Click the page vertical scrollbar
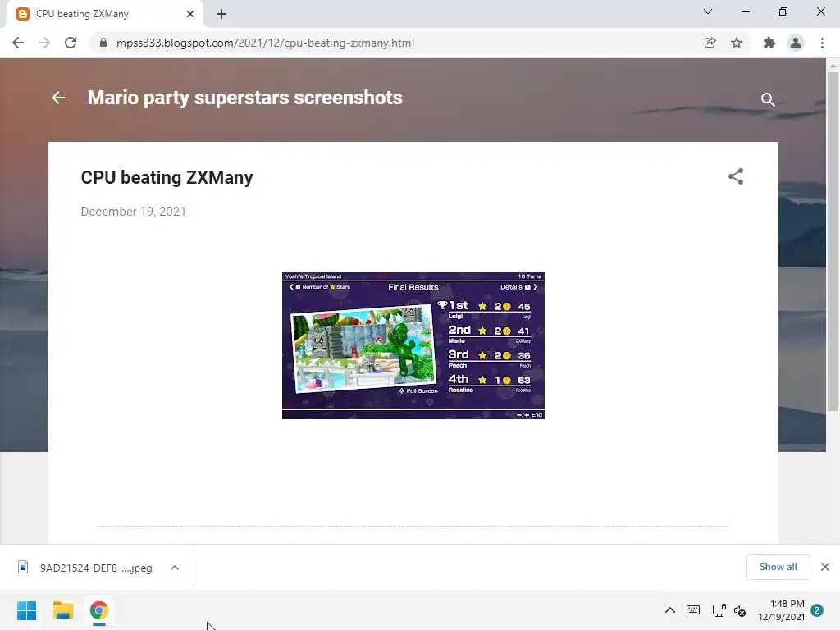 click(x=833, y=241)
